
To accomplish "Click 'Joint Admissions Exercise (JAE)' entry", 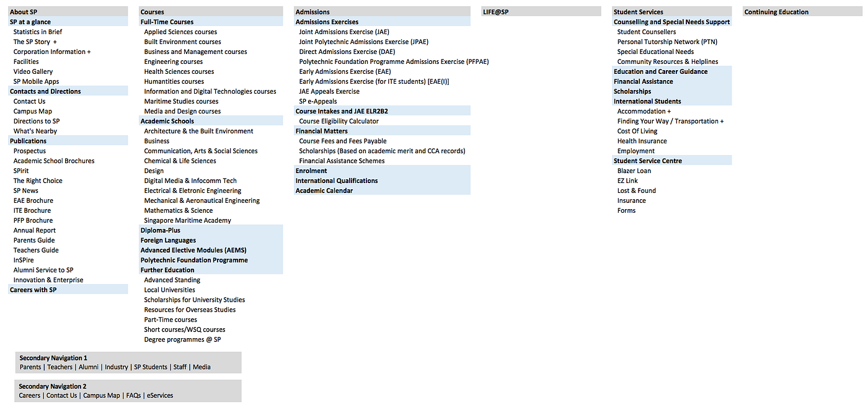I will click(x=344, y=32).
